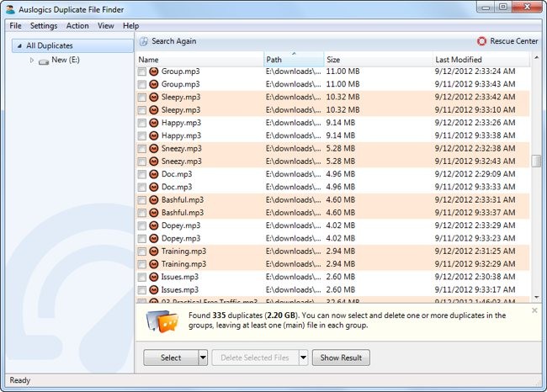
Task: Click the 9/12/2012 2:31:25 AM date cell
Action: [x=475, y=252]
